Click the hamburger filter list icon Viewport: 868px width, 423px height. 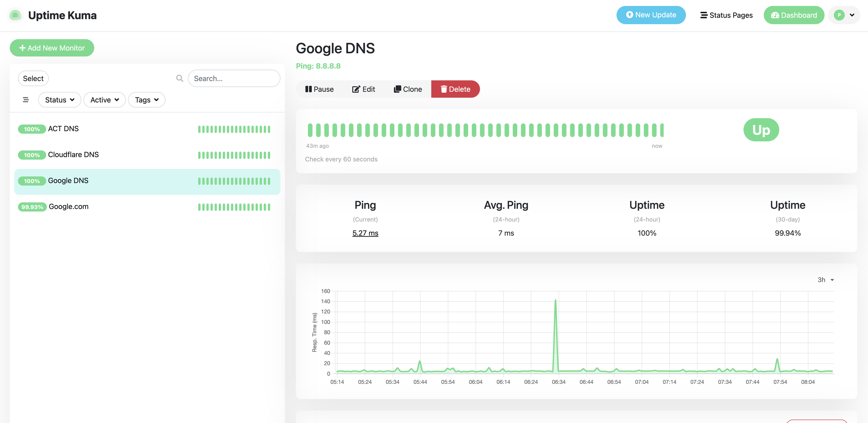click(x=26, y=100)
